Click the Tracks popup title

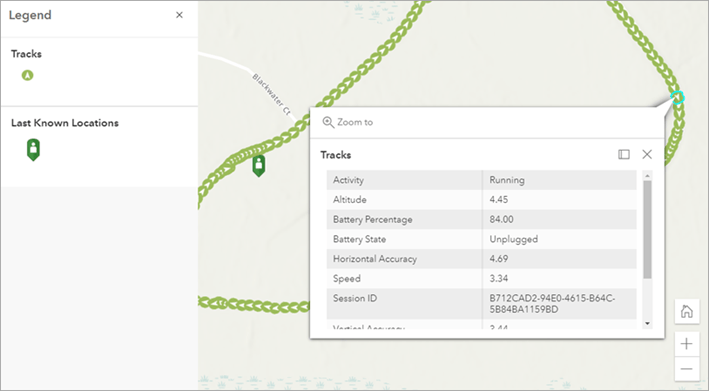336,155
